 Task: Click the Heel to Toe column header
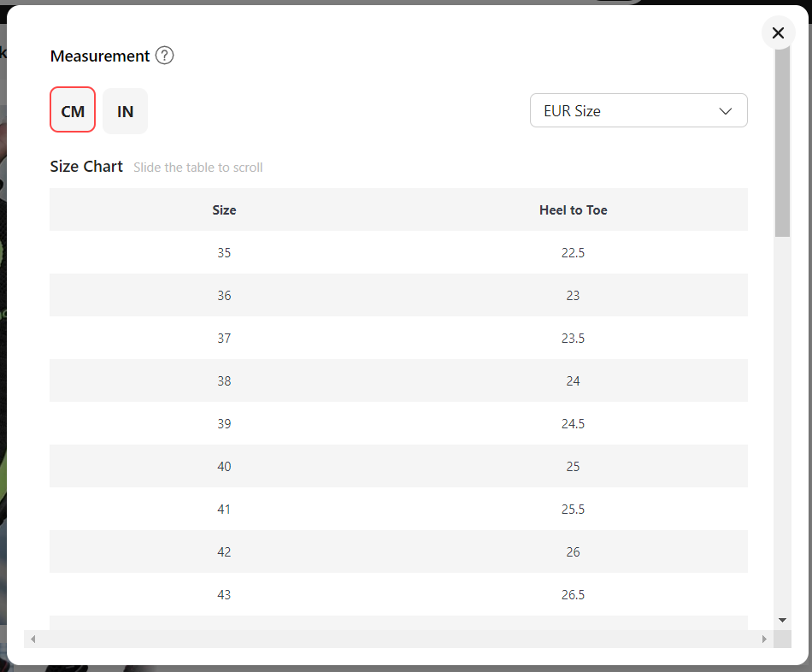tap(574, 209)
